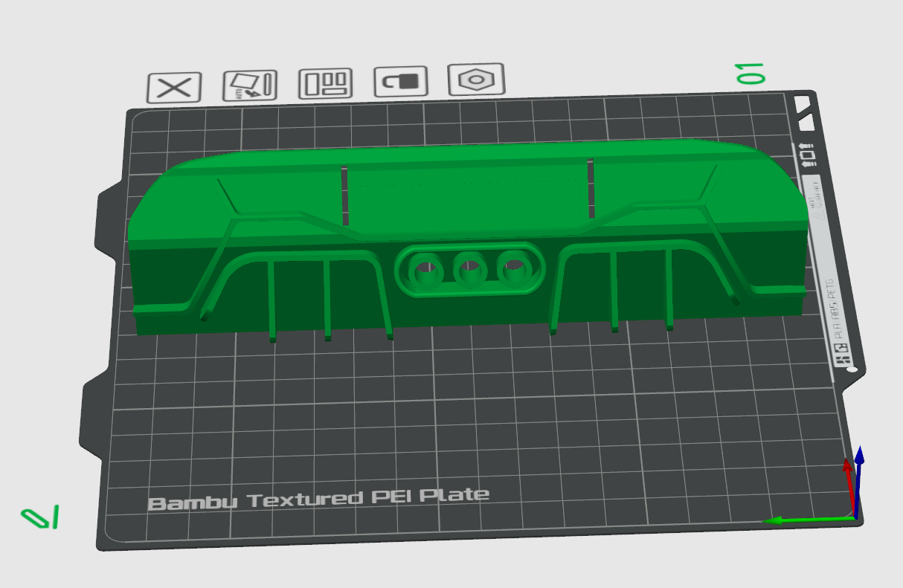This screenshot has width=903, height=588.
Task: Click the plate number 01 label
Action: coord(751,73)
